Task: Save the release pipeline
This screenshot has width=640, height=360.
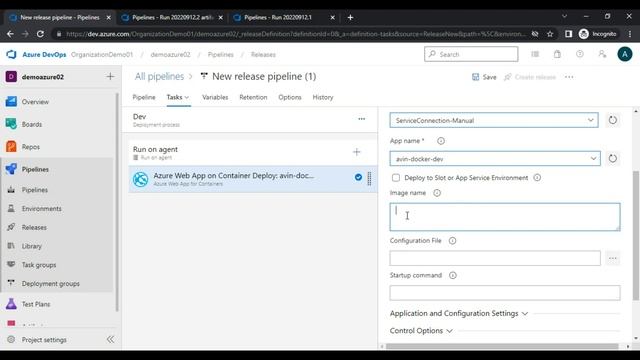Action: [484, 77]
